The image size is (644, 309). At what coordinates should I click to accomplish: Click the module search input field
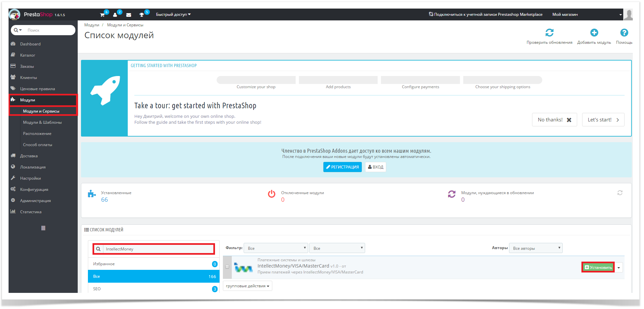(x=158, y=249)
